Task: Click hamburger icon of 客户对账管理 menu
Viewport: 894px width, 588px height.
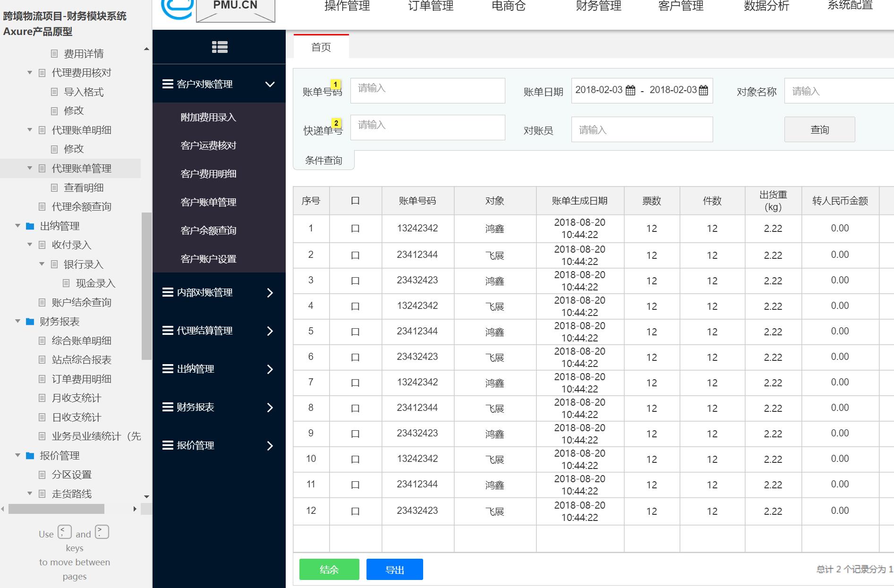Action: click(168, 84)
